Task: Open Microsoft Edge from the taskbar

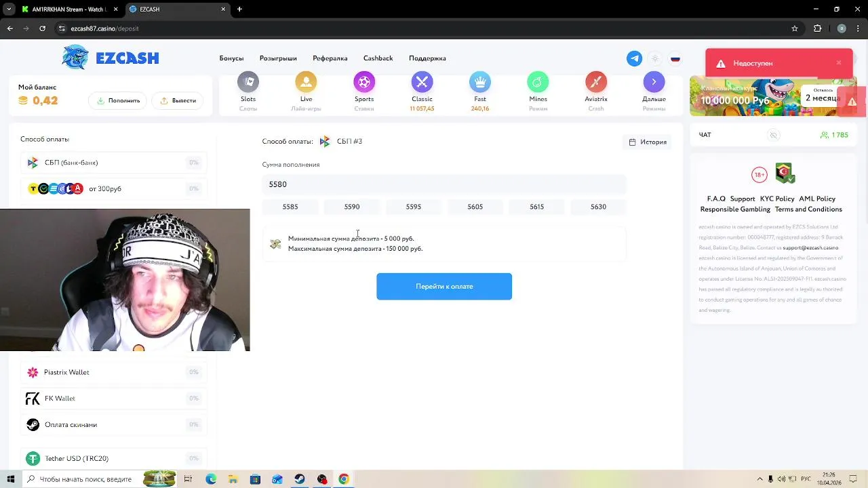Action: point(211,479)
